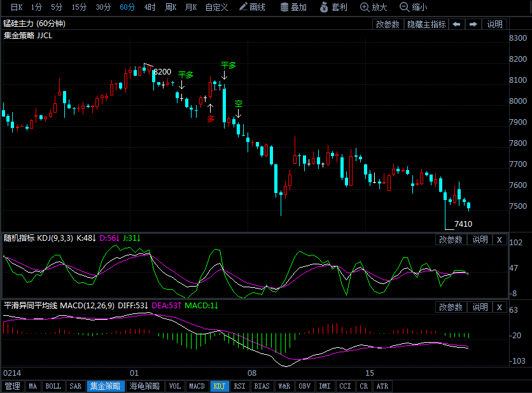The image size is (532, 393).
Task: Click 改参数 in the MACD panel
Action: 451,308
